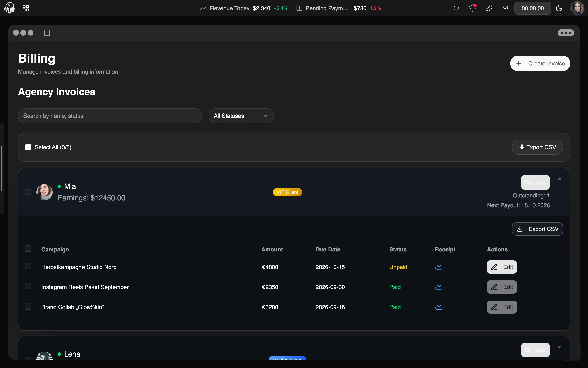The height and width of the screenshot is (368, 588).
Task: Edit the Herbstkampagne Studio Nord invoice
Action: (x=502, y=267)
